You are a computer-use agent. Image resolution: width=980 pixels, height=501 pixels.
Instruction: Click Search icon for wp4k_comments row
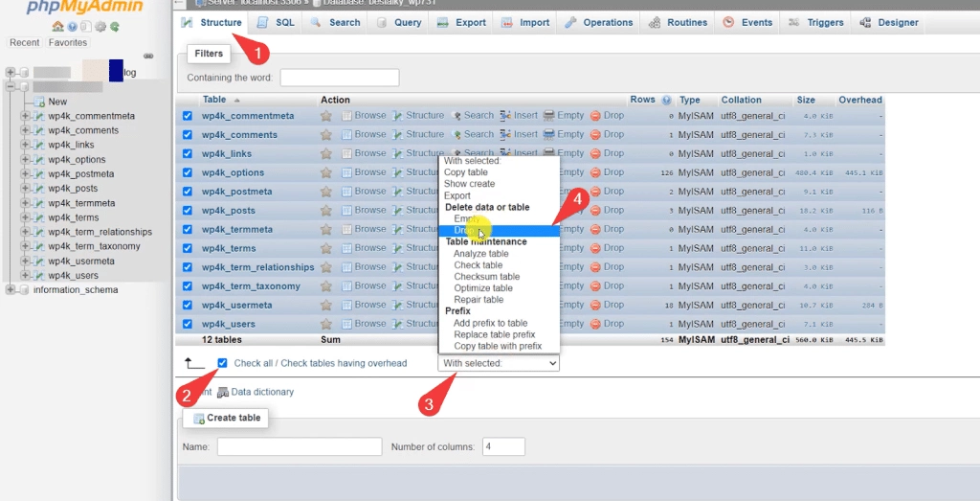click(x=457, y=134)
